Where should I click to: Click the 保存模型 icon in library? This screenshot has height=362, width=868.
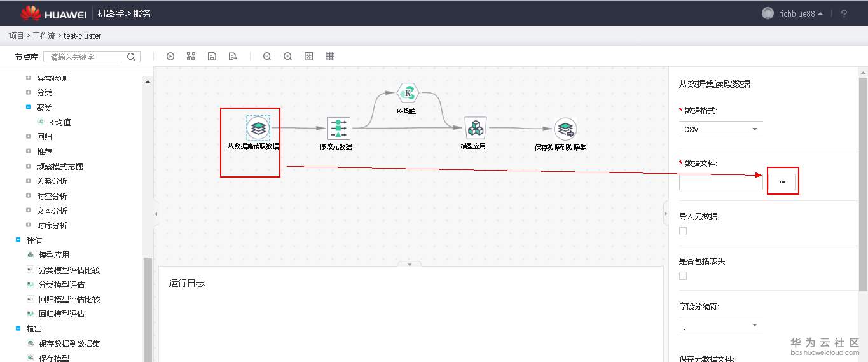(31, 358)
